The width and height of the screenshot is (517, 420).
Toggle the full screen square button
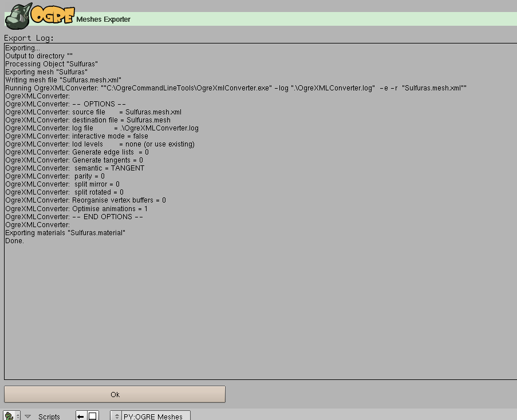[93, 417]
